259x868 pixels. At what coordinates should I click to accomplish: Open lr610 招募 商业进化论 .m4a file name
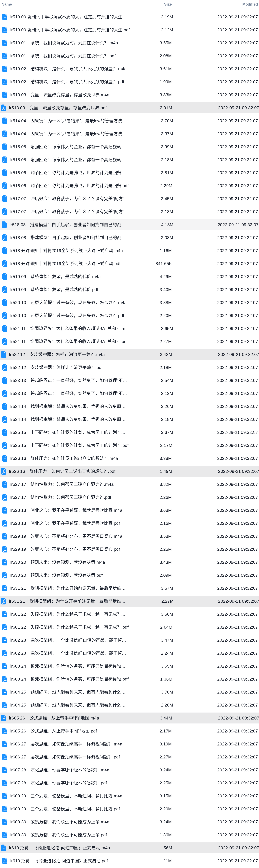(x=60, y=848)
